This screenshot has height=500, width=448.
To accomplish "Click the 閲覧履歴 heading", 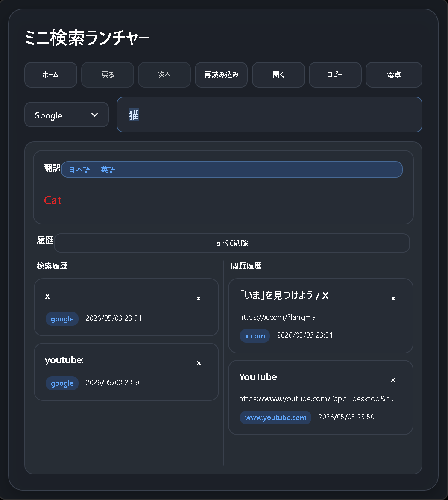I will pyautogui.click(x=246, y=266).
